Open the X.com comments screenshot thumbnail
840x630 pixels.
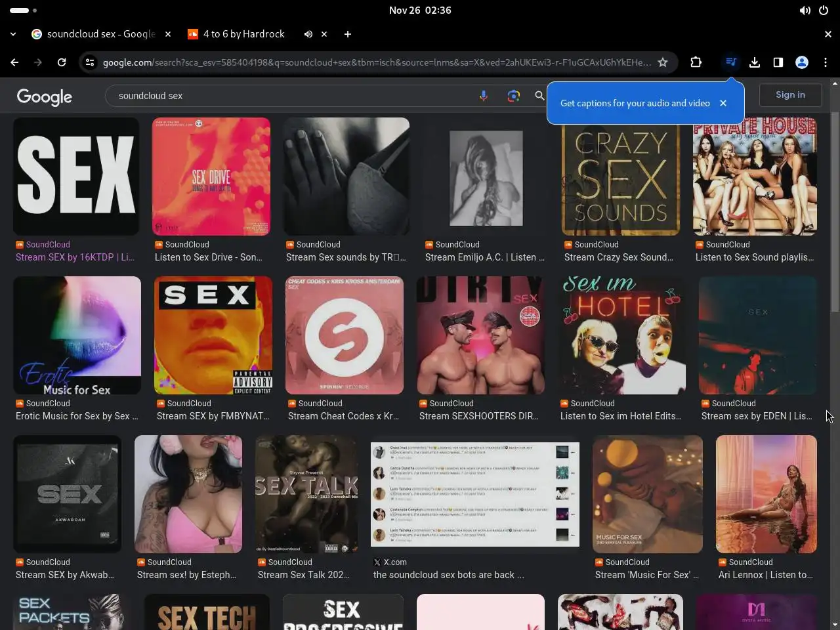click(475, 494)
